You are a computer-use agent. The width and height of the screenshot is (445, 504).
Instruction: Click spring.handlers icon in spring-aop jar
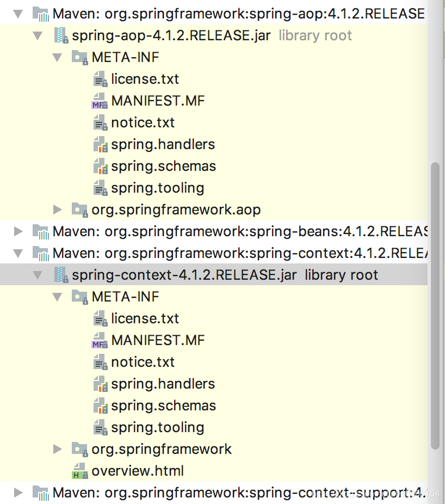100,144
